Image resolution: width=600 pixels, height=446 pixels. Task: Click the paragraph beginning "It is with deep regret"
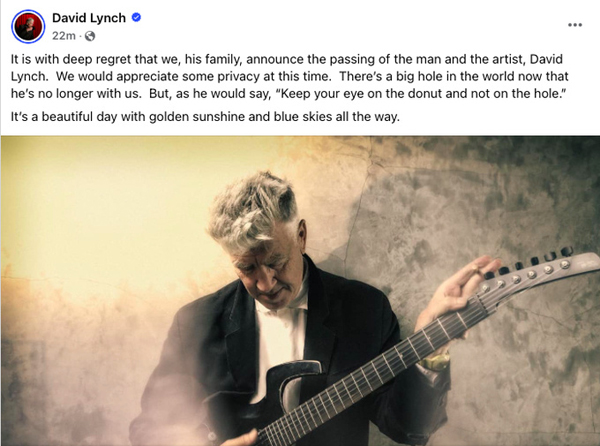tap(290, 77)
